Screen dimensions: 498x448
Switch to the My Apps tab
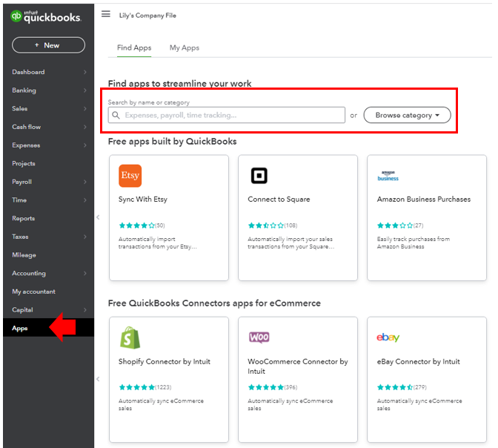tap(185, 47)
